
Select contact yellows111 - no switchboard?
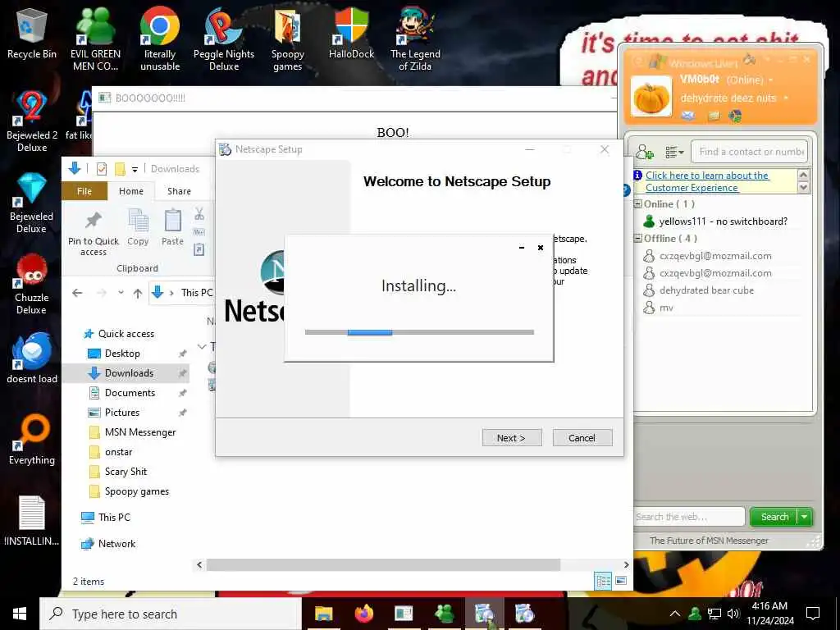722,221
